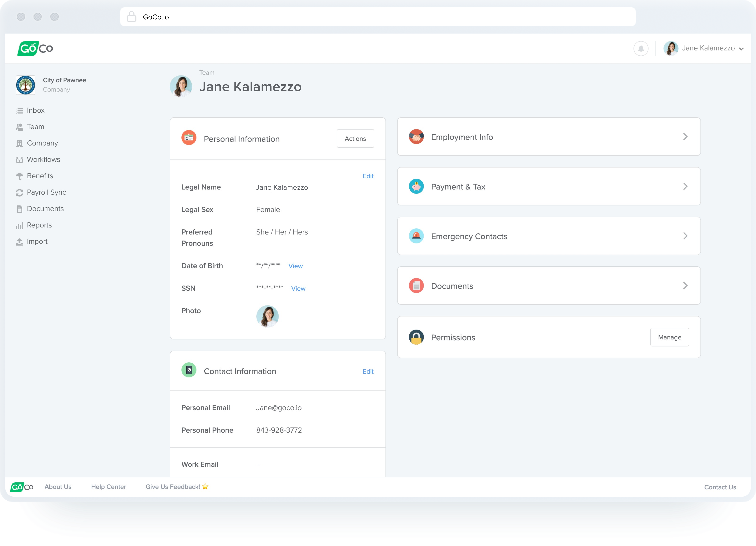Click the Inbox checklist icon in sidebar
756x546 pixels.
click(x=19, y=111)
